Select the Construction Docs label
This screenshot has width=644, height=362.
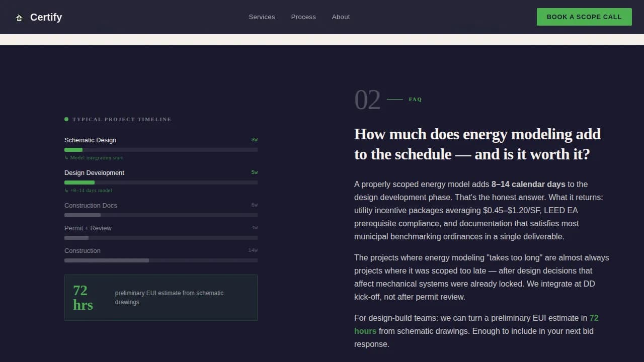point(91,206)
